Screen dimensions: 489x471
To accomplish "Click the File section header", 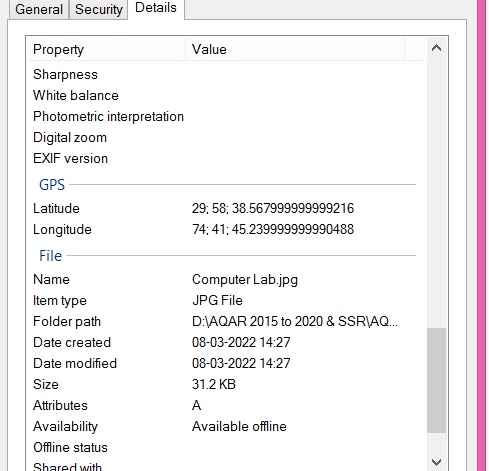I will pyautogui.click(x=50, y=256).
